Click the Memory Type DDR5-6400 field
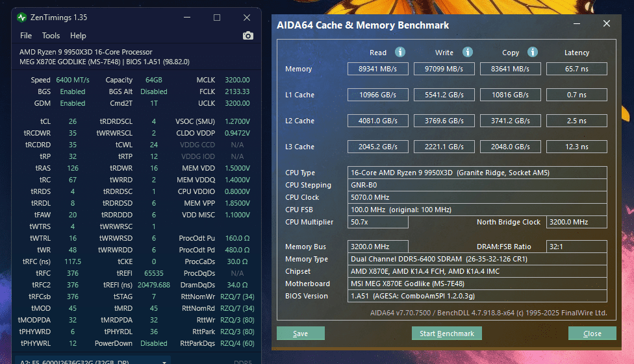The width and height of the screenshot is (634, 364). point(477,258)
